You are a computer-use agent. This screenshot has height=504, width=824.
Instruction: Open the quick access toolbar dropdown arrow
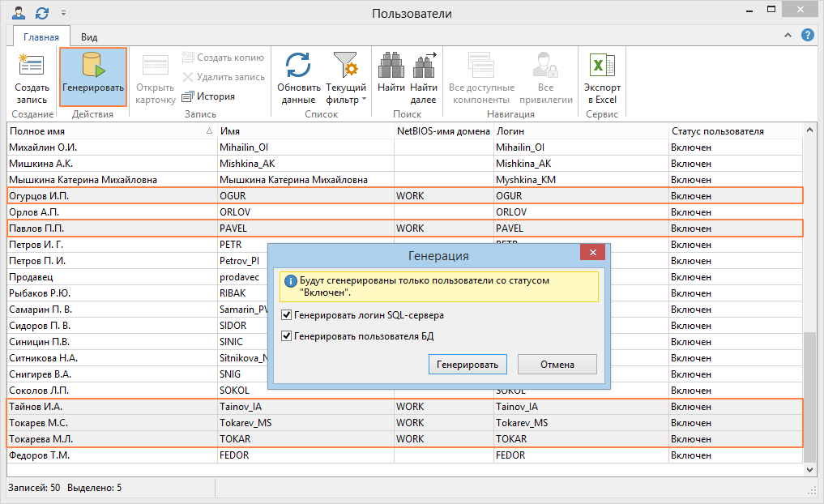tap(64, 14)
